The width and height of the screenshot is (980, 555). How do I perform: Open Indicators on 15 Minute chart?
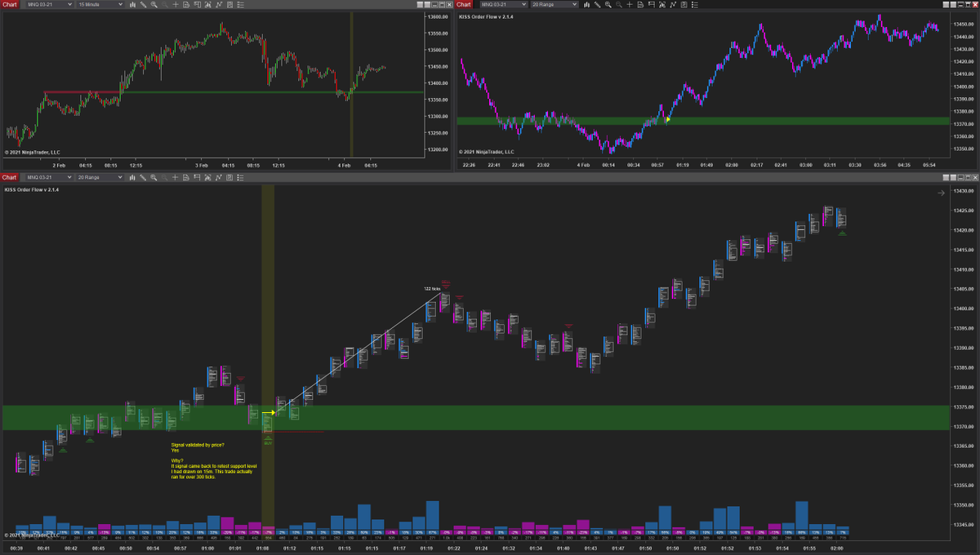219,4
